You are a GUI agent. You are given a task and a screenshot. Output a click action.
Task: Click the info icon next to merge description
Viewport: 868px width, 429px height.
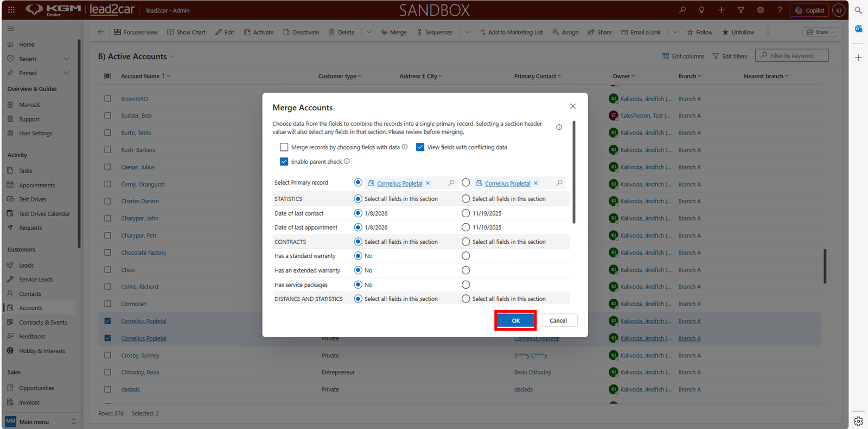pyautogui.click(x=559, y=127)
